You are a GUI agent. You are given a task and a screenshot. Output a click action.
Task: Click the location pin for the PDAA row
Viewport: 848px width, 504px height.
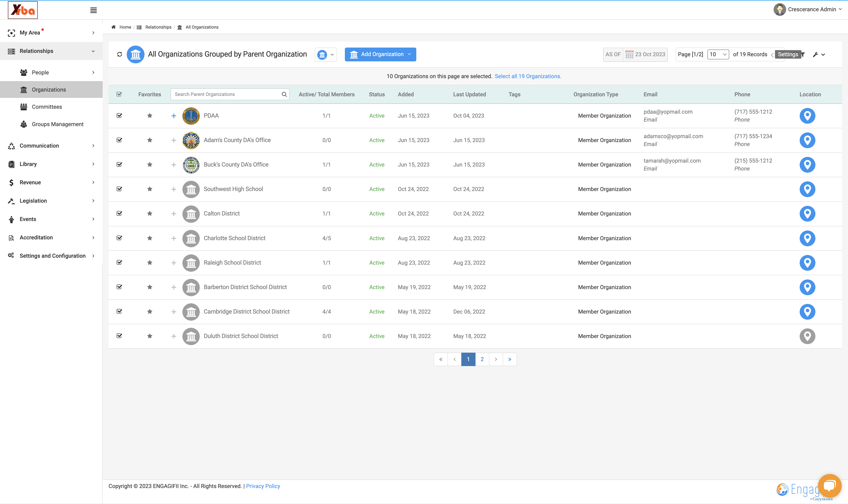tap(807, 116)
